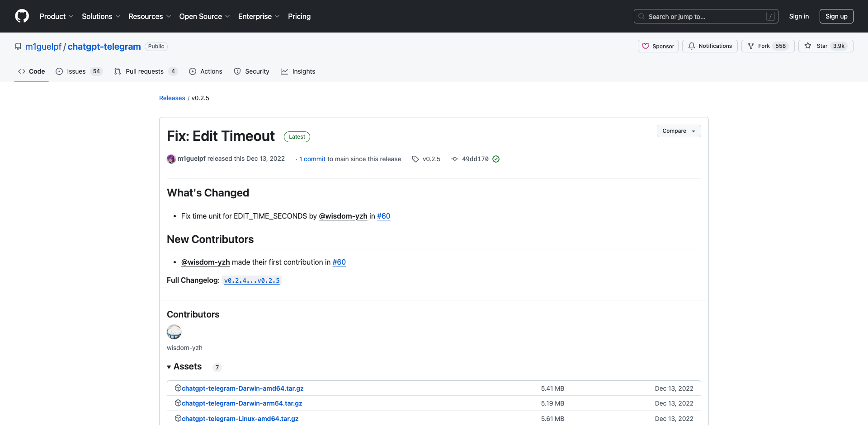Click the Issues count badge 54
The width and height of the screenshot is (868, 425).
tap(96, 71)
